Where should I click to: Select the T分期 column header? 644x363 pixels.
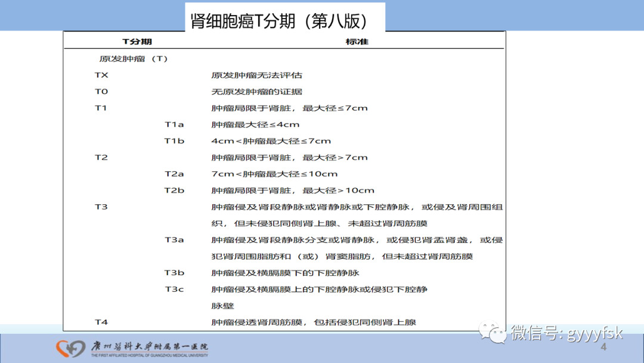139,41
